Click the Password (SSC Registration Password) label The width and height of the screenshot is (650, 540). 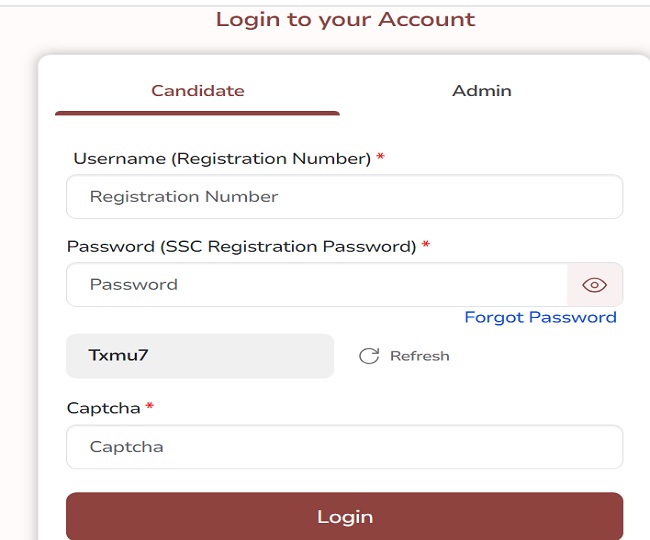coord(241,246)
